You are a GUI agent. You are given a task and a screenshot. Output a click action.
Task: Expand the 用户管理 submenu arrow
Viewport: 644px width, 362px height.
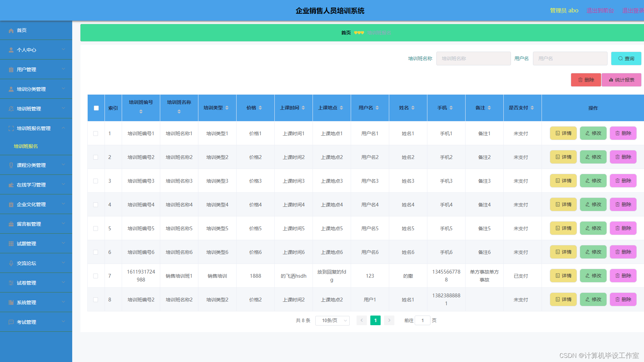pyautogui.click(x=64, y=69)
